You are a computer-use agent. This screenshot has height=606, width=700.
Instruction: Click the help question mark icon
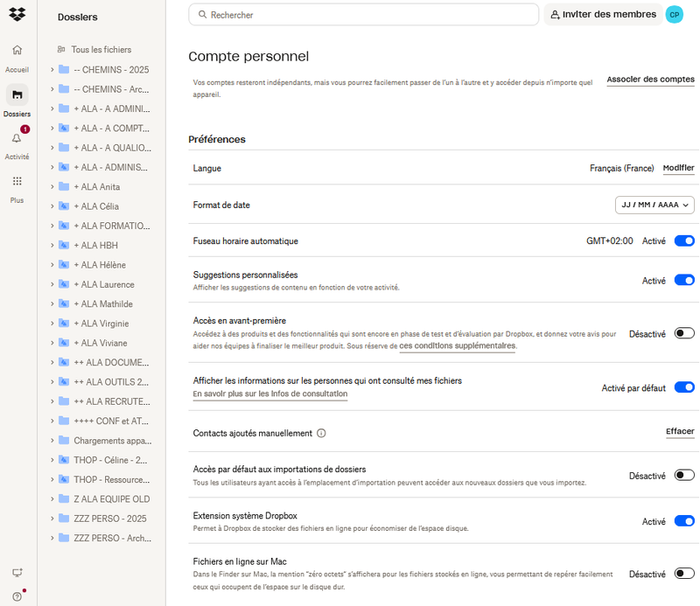point(17,596)
